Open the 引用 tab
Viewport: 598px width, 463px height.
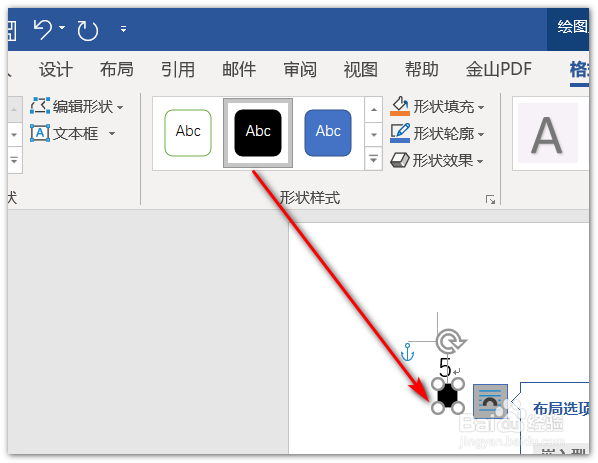[x=178, y=69]
